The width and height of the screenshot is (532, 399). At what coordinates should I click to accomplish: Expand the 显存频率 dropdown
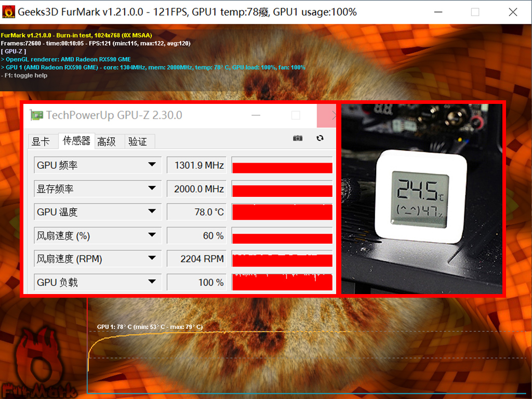click(153, 188)
